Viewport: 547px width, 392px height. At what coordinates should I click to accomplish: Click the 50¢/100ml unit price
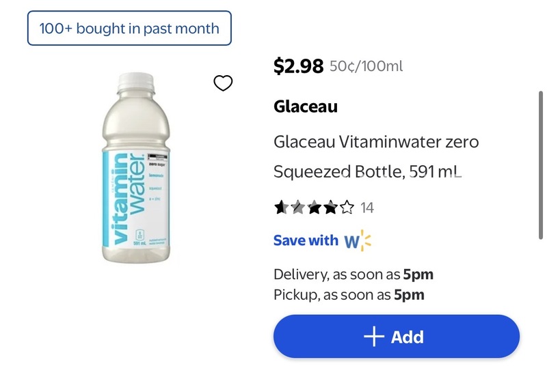tap(366, 66)
